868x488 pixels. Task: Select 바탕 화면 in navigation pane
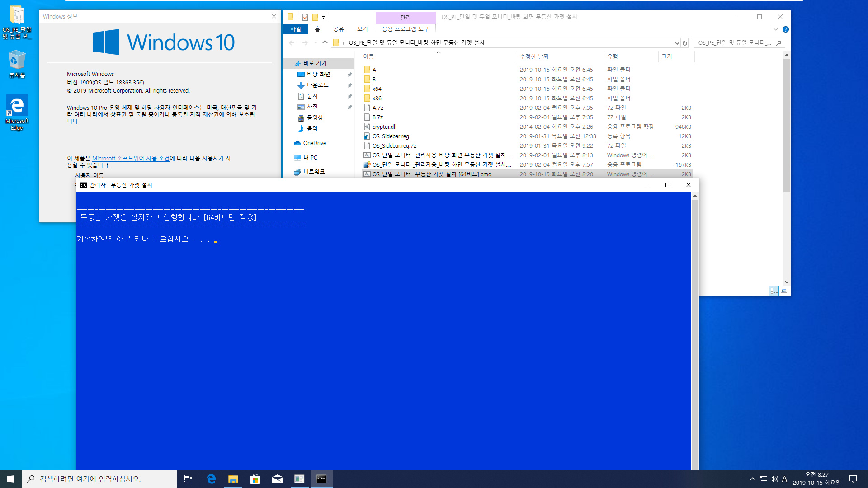[319, 75]
